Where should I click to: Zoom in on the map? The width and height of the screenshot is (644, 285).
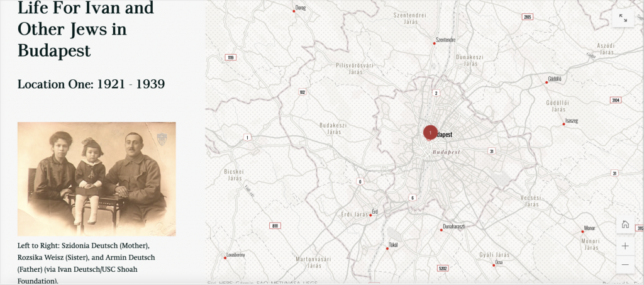625,246
